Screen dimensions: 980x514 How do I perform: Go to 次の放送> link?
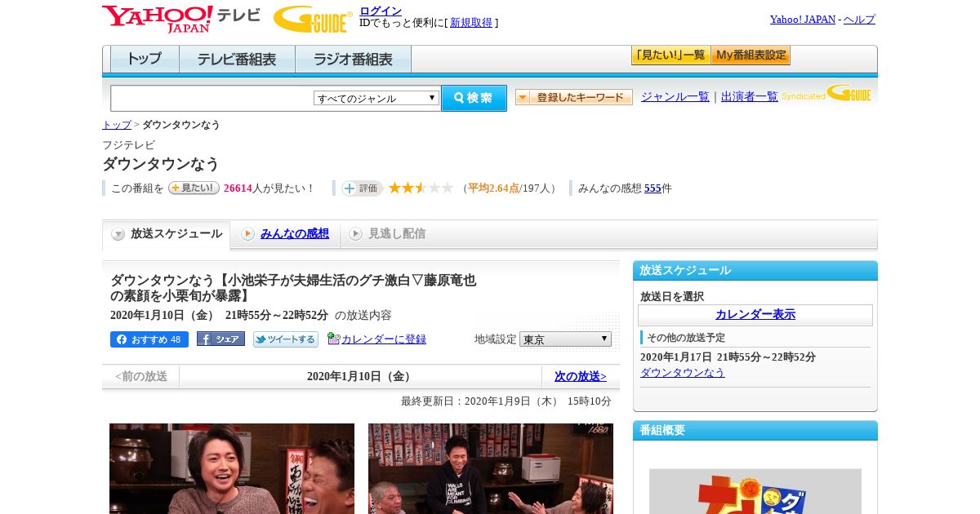pos(581,376)
